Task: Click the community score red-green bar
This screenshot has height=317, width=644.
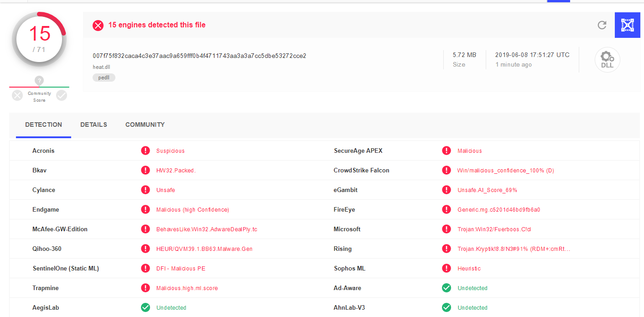Action: point(39,87)
